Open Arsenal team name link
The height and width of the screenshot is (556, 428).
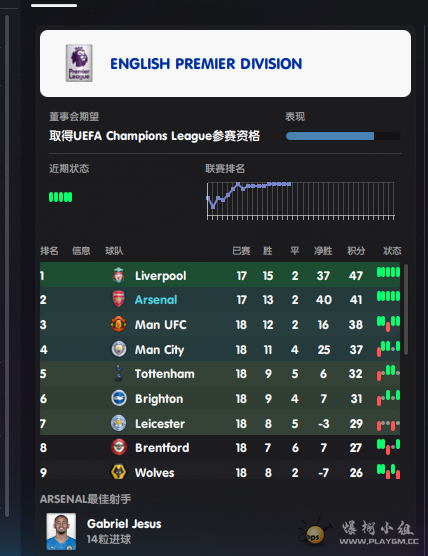[x=156, y=300]
